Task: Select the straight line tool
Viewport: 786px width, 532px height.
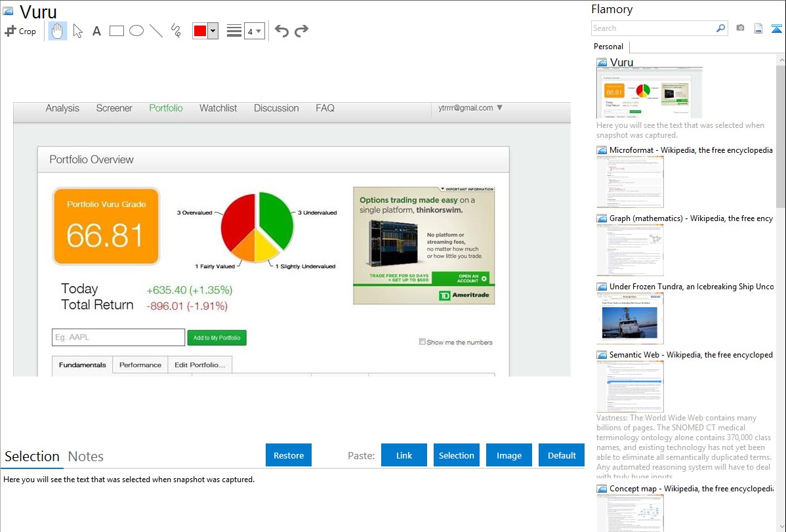Action: click(x=156, y=31)
